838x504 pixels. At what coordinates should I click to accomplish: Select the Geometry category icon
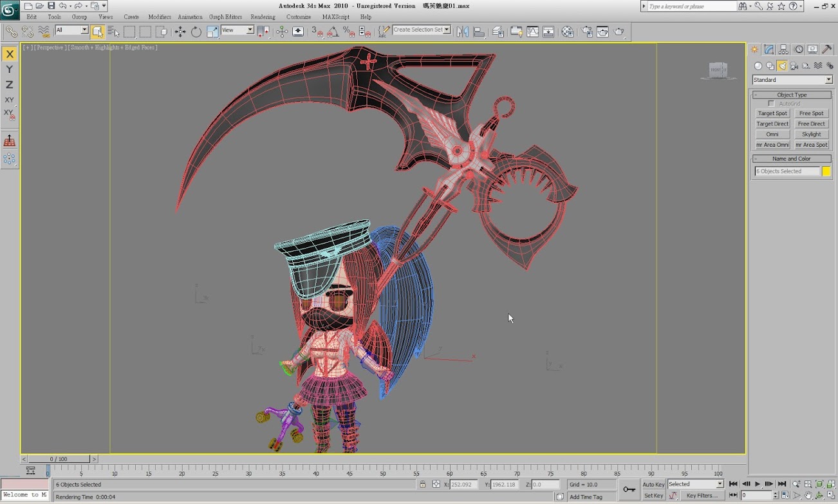click(x=758, y=66)
